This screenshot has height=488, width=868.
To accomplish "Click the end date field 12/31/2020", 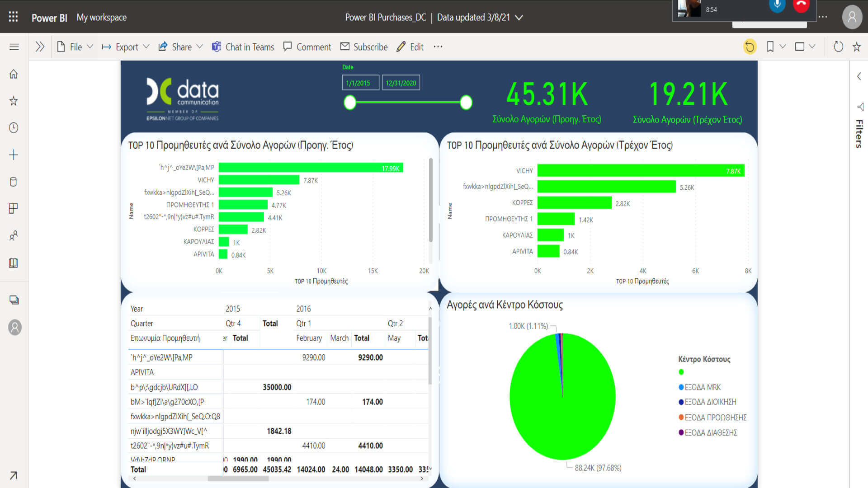I will (x=401, y=83).
